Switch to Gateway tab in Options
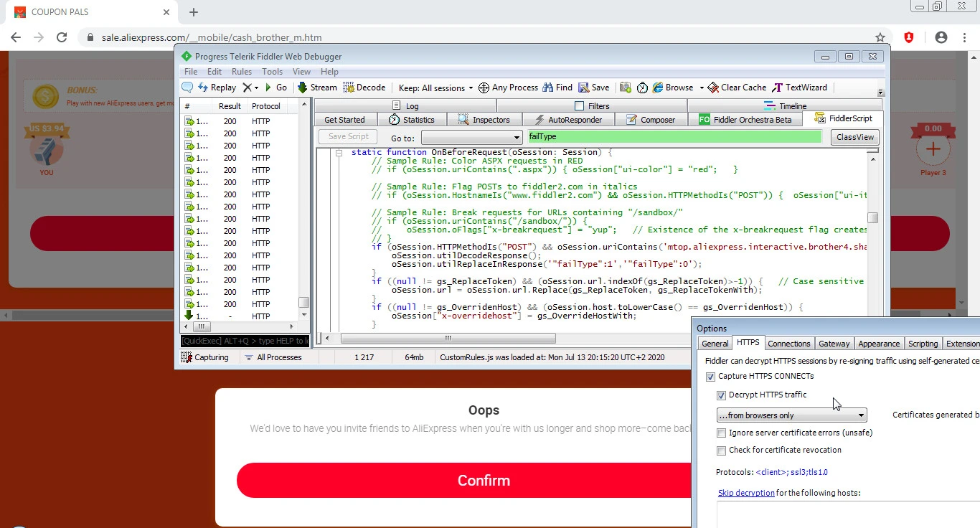Screen dimensions: 980x528 click(x=834, y=344)
